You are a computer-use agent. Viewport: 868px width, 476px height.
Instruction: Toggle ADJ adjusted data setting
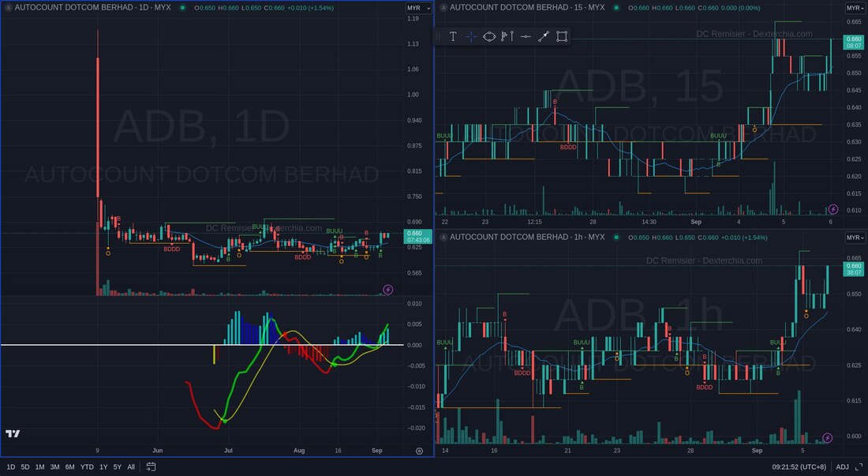[x=842, y=467]
